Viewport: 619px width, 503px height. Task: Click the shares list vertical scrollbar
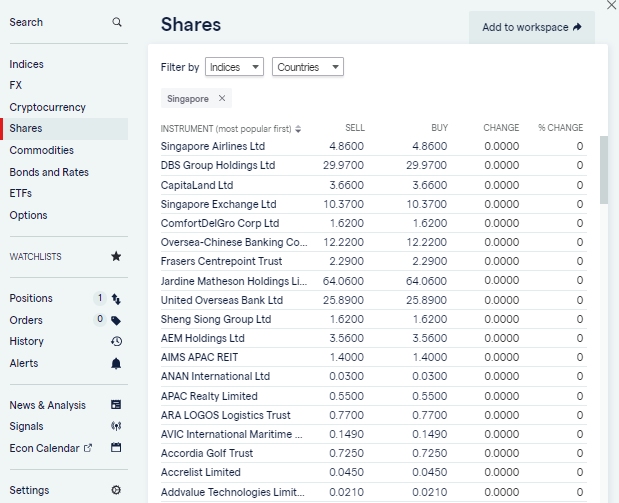coord(603,170)
